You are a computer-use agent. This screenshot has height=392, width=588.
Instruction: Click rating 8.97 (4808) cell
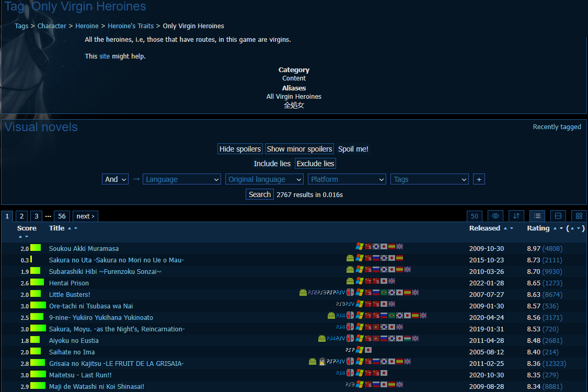pyautogui.click(x=545, y=249)
